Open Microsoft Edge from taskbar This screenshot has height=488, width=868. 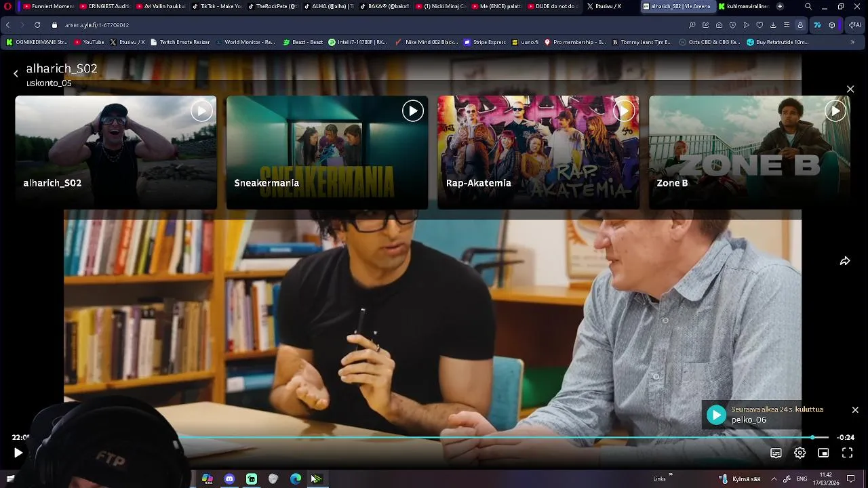point(296,479)
